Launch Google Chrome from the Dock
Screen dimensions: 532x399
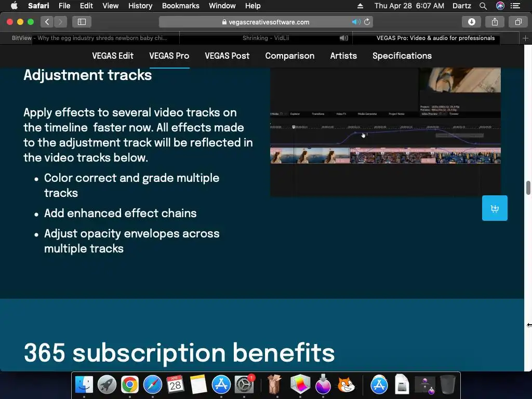pos(129,385)
